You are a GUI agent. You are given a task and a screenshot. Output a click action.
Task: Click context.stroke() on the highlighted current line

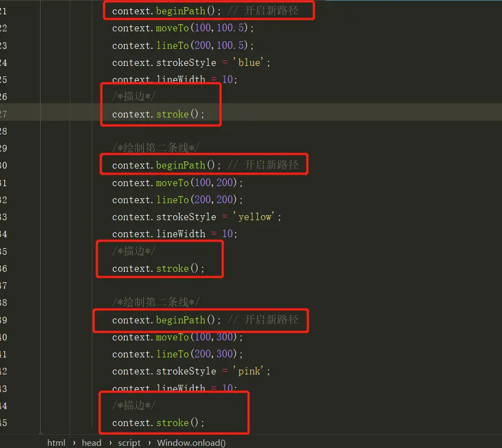[158, 114]
